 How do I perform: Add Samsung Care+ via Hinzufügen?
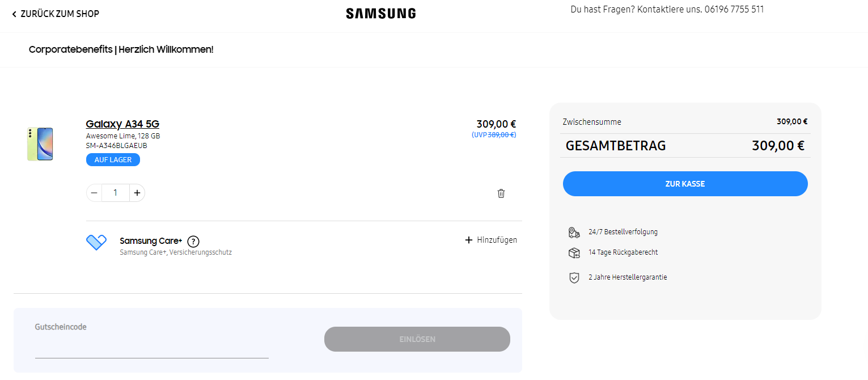tap(491, 240)
